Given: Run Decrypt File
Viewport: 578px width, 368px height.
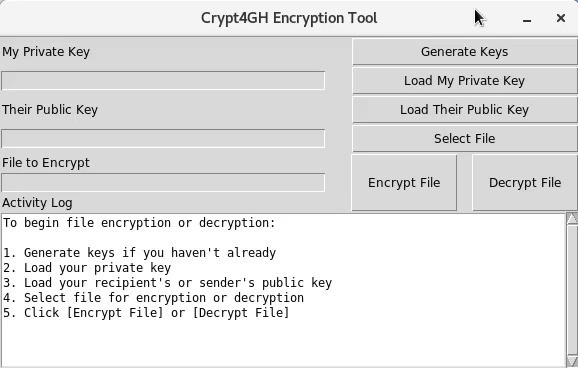Looking at the screenshot, I should tap(525, 183).
